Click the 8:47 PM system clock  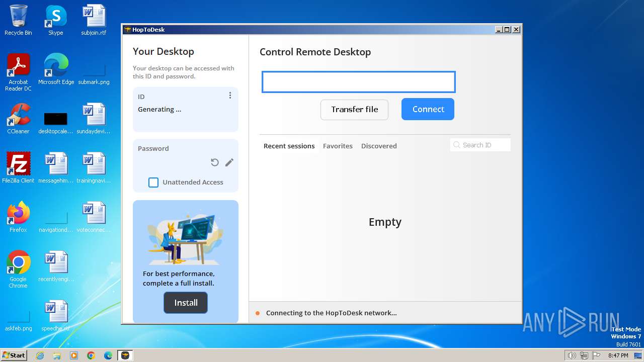[618, 355]
